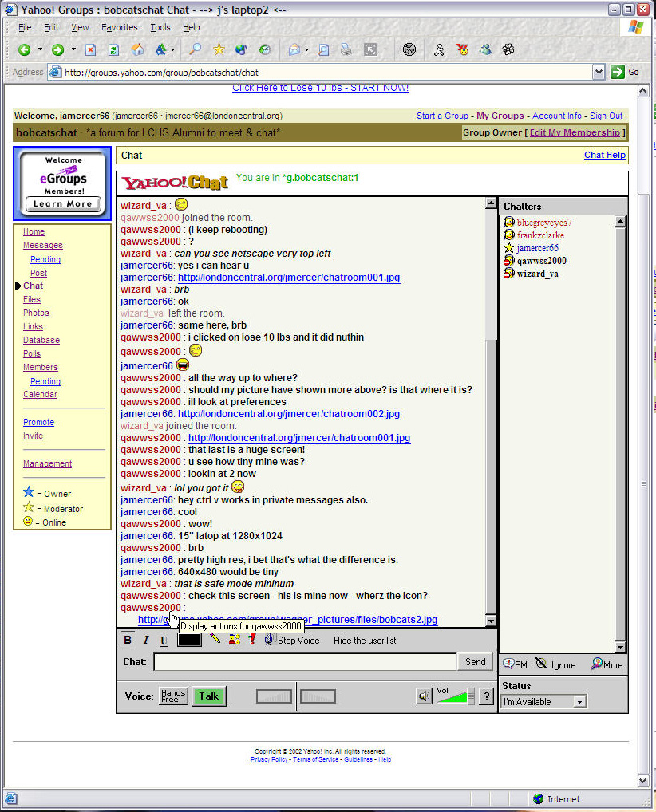Open the black text color swatch

(189, 640)
